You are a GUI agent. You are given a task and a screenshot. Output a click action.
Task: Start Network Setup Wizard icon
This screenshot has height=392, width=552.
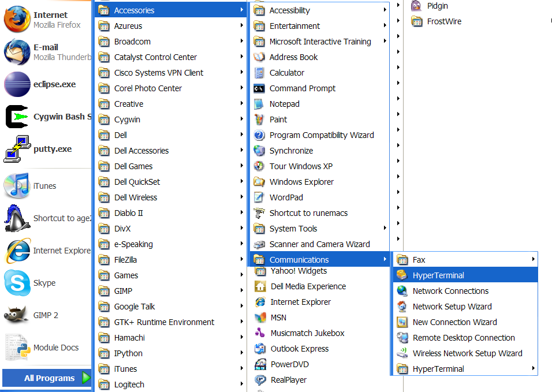coord(402,307)
